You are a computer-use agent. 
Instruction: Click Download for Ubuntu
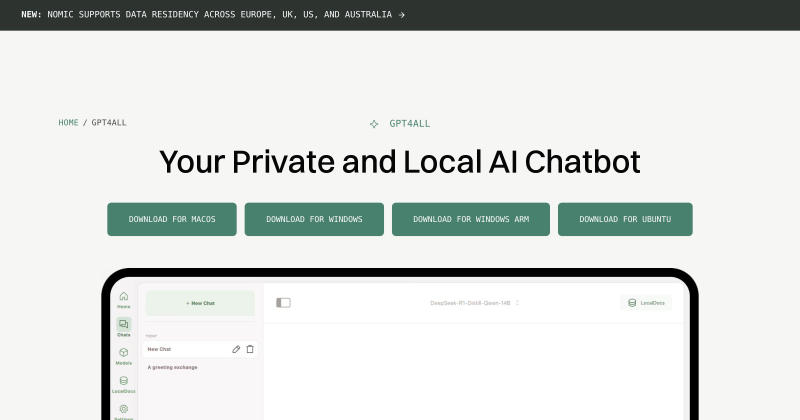625,219
